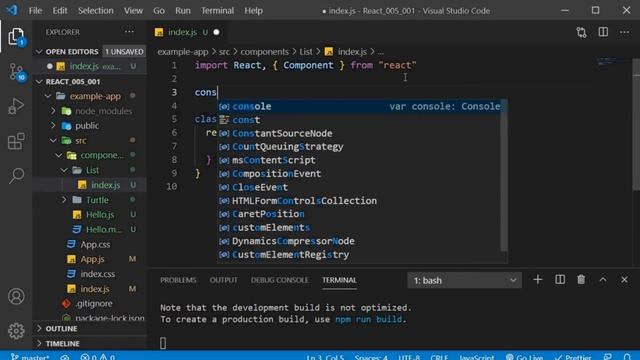Viewport: 640px width, 360px height.
Task: Open the View menu
Action: pos(133,11)
